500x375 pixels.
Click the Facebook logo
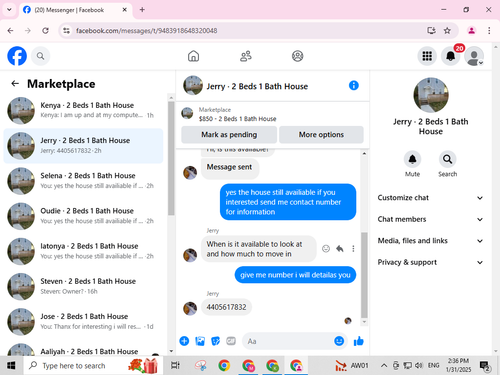[17, 56]
